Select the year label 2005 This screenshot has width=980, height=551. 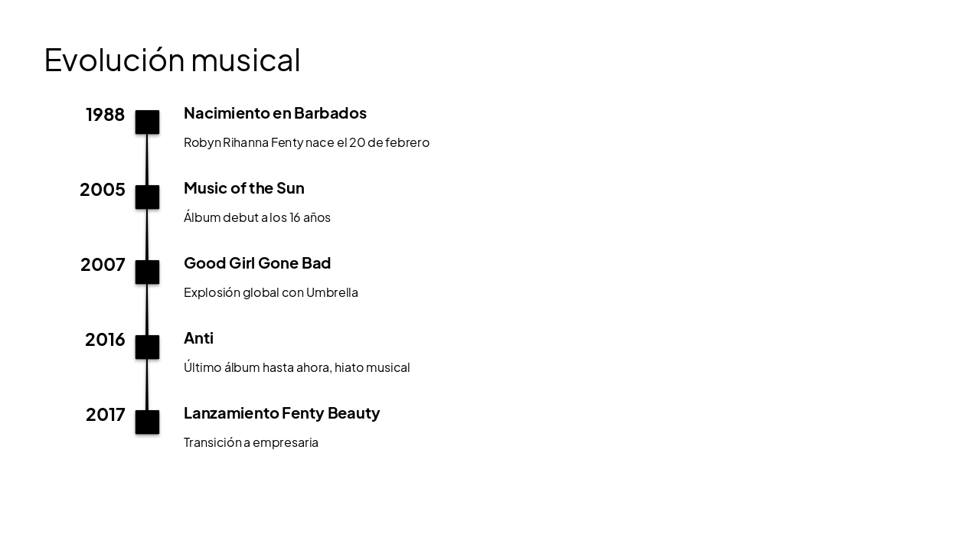point(103,190)
